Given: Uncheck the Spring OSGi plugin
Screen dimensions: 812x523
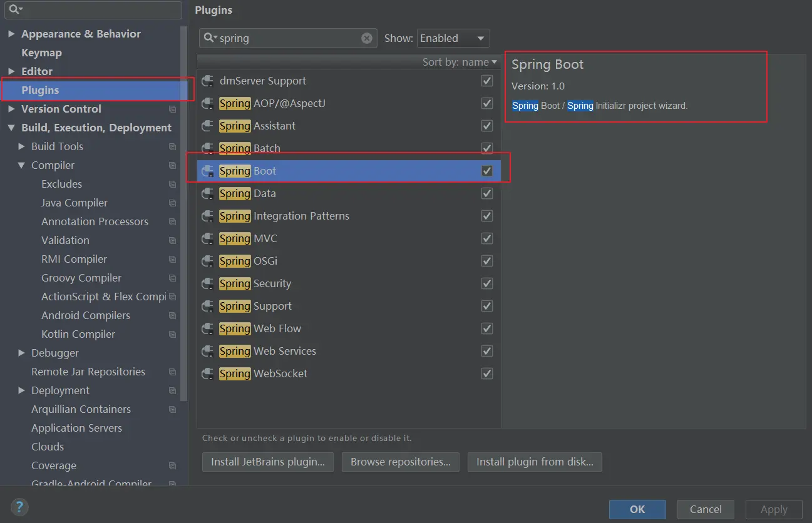Looking at the screenshot, I should click(x=487, y=261).
